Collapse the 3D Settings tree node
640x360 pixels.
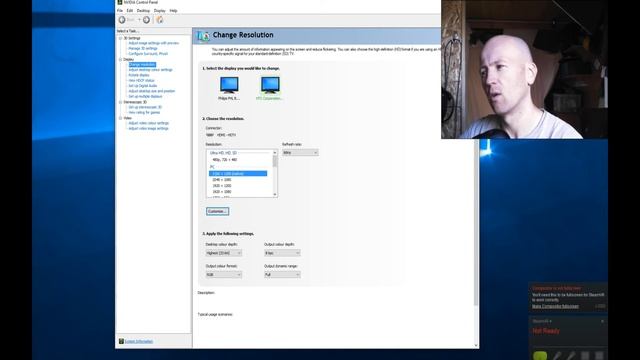120,38
